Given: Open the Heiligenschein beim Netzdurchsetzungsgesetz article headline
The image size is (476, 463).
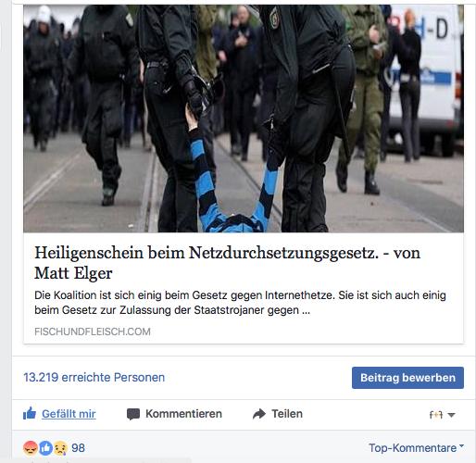Looking at the screenshot, I should coord(227,263).
